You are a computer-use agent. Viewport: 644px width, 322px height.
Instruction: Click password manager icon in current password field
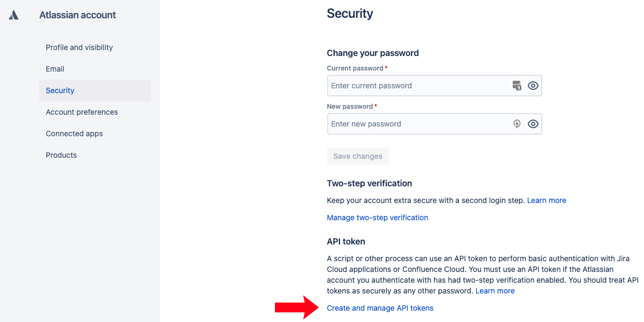(x=516, y=86)
